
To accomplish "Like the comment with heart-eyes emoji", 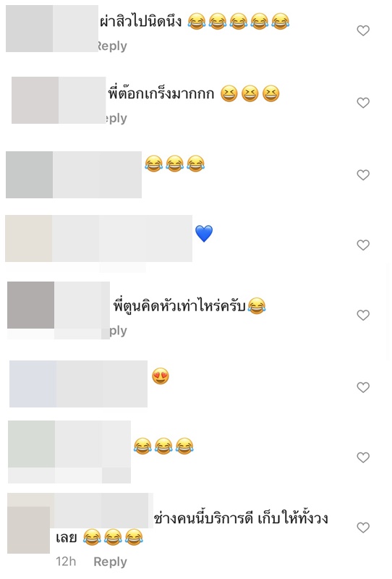I will [x=363, y=387].
